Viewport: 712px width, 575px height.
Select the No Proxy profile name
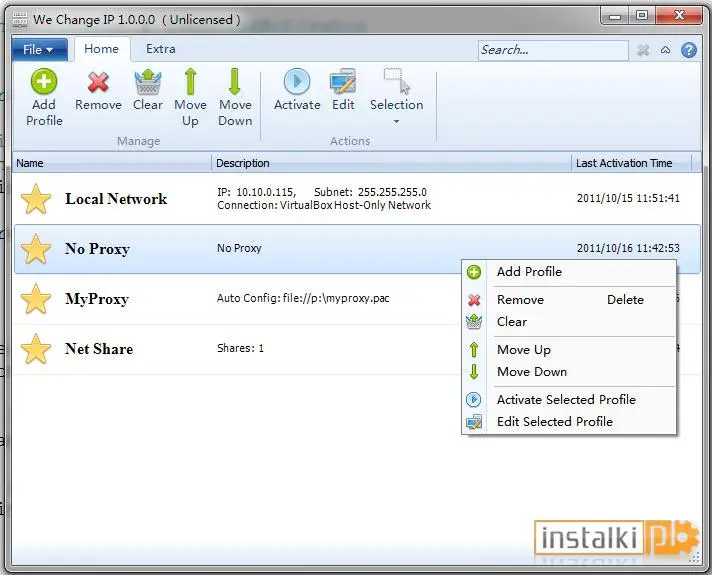98,249
